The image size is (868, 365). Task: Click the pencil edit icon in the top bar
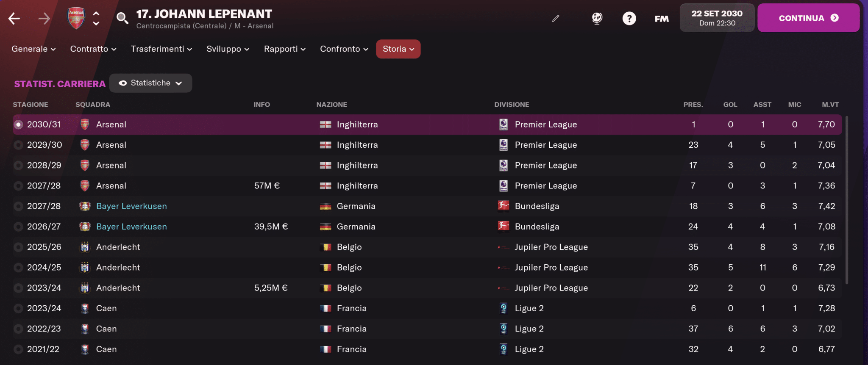pos(556,18)
